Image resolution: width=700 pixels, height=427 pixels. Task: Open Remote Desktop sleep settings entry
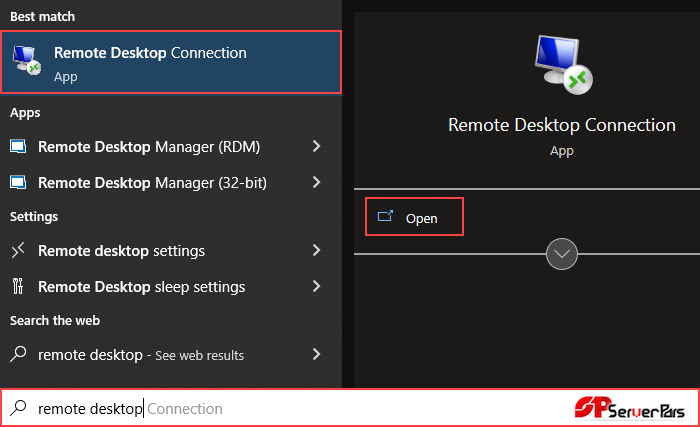click(171, 286)
